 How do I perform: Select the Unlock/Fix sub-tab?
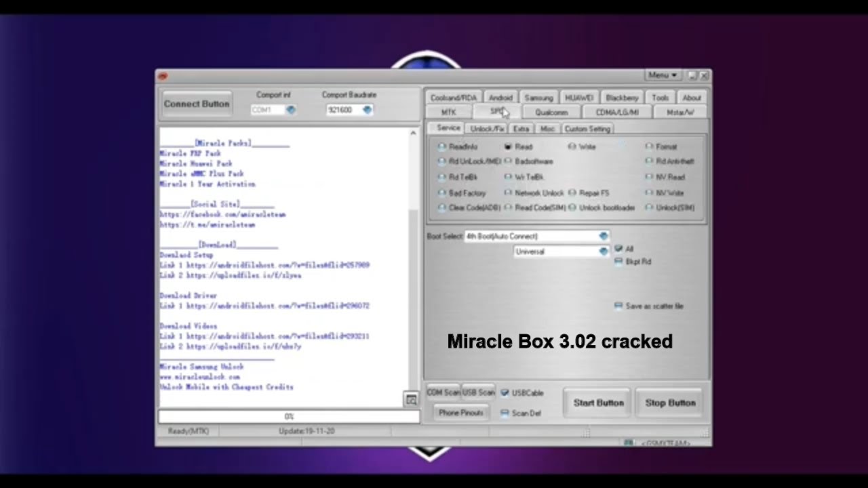click(x=487, y=129)
